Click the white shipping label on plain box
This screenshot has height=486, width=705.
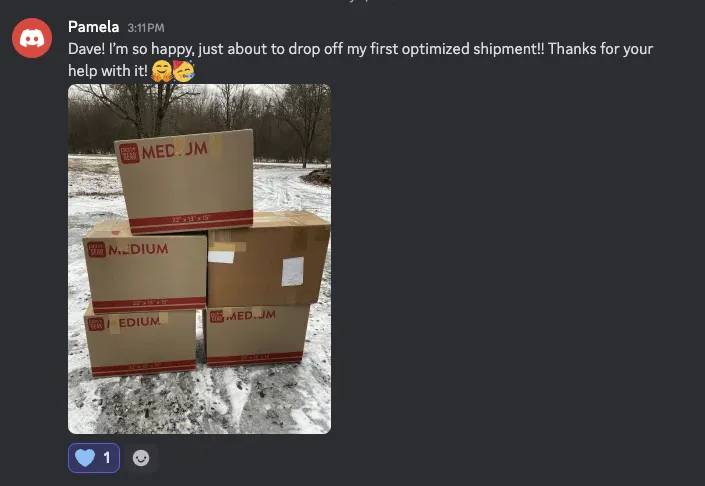[x=293, y=272]
